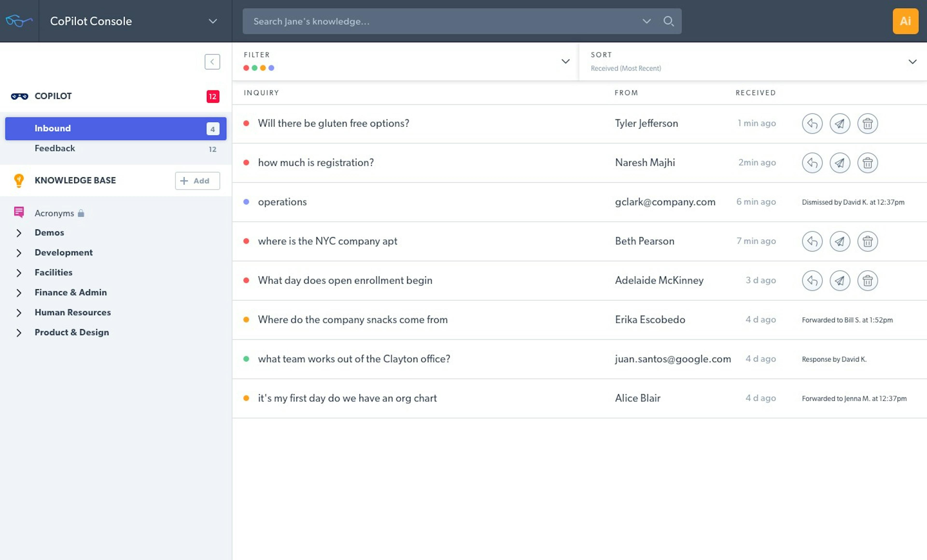Open the COPILOT section
The width and height of the screenshot is (927, 560).
click(53, 96)
